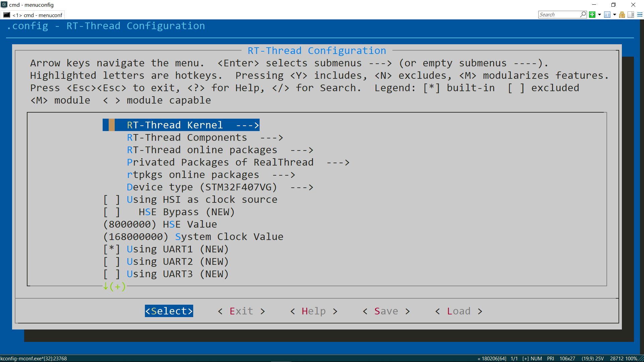Click inside the Search input field
The height and width of the screenshot is (362, 644).
[x=558, y=14]
